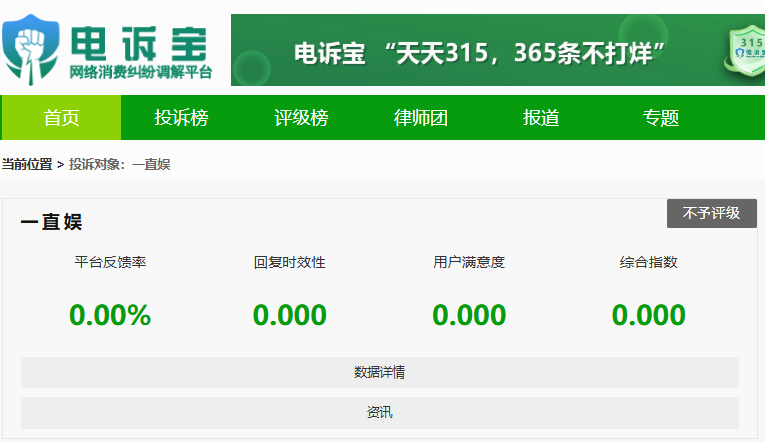The height and width of the screenshot is (442, 765).
Task: Click the 0.00% feedback rate value
Action: tap(110, 315)
